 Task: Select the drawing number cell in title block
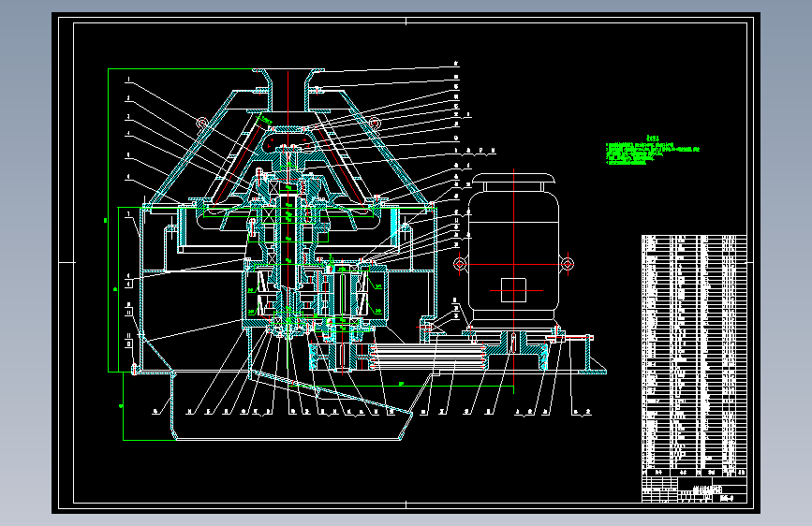pyautogui.click(x=728, y=499)
